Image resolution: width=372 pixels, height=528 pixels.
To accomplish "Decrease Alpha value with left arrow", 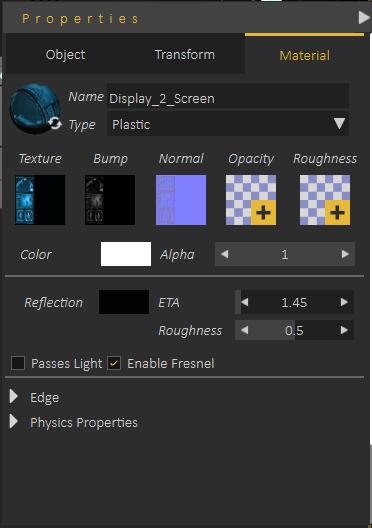I will [225, 254].
